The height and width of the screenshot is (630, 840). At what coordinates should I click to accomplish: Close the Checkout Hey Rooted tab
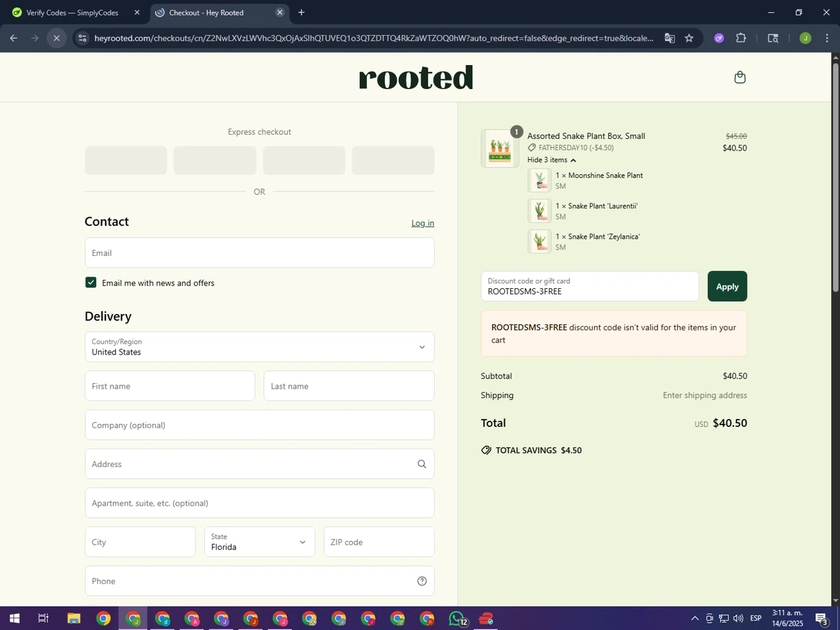point(279,12)
